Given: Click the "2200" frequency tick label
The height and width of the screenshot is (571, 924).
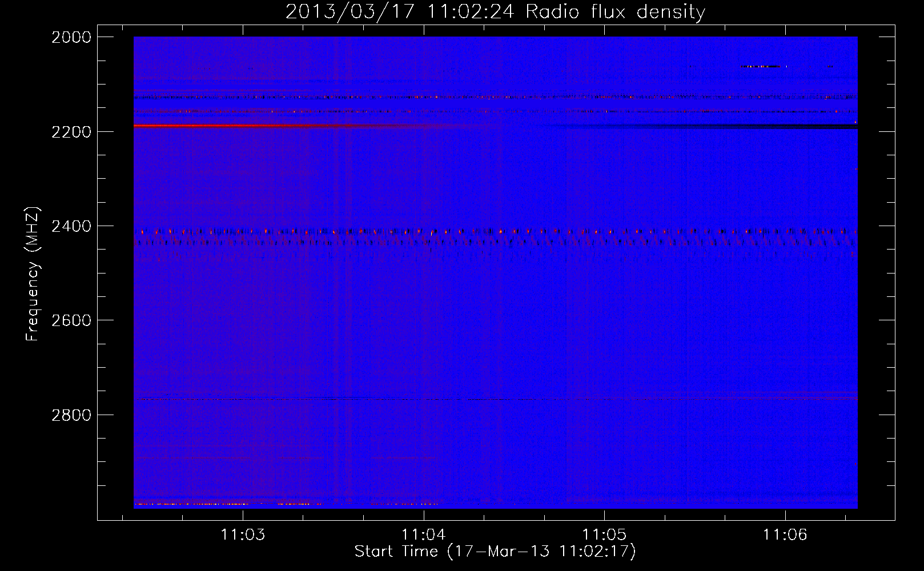Looking at the screenshot, I should point(71,132).
